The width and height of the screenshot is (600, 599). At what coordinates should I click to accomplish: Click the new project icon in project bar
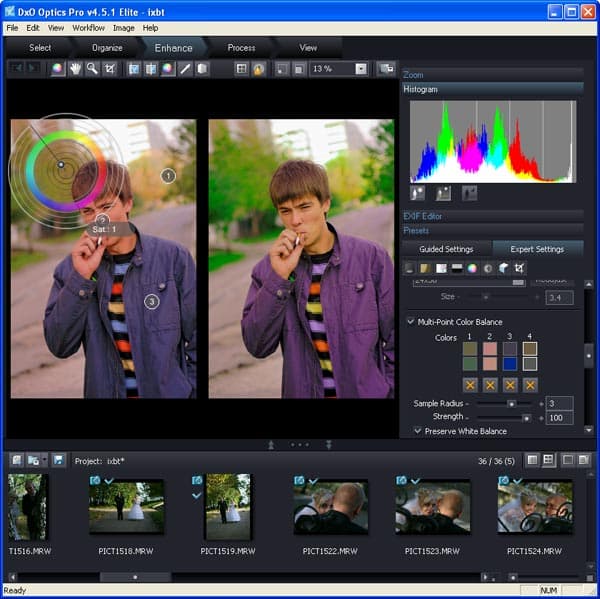pyautogui.click(x=16, y=460)
